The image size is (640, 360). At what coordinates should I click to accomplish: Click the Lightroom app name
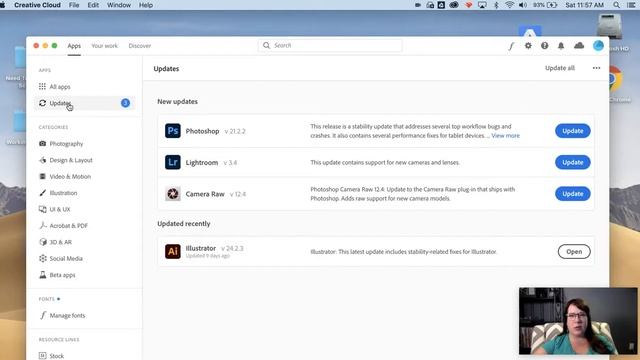[x=202, y=162]
